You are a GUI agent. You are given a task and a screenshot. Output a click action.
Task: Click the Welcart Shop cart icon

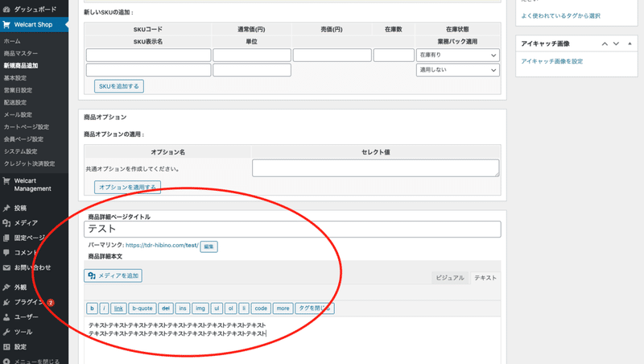6,25
